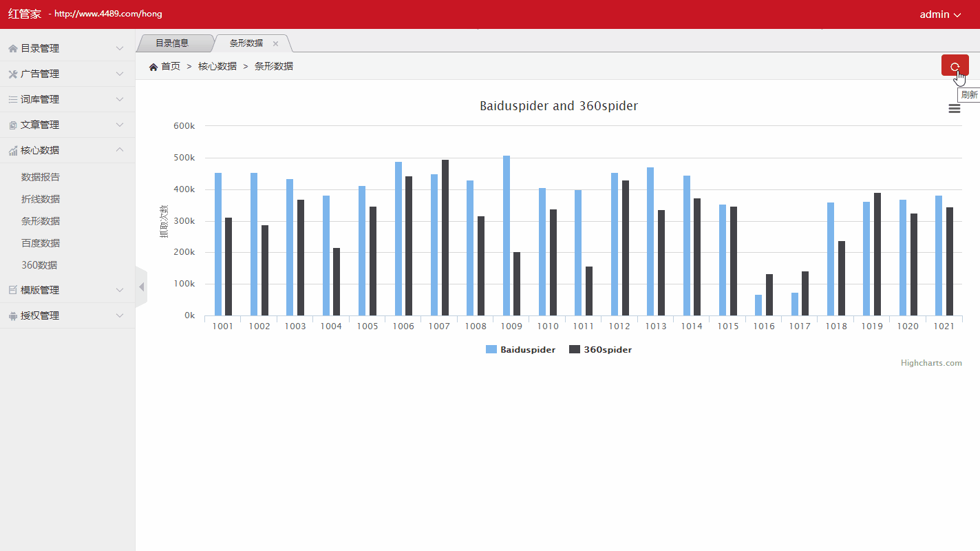Click the 目录管理 house icon
The image size is (980, 551).
click(x=12, y=48)
